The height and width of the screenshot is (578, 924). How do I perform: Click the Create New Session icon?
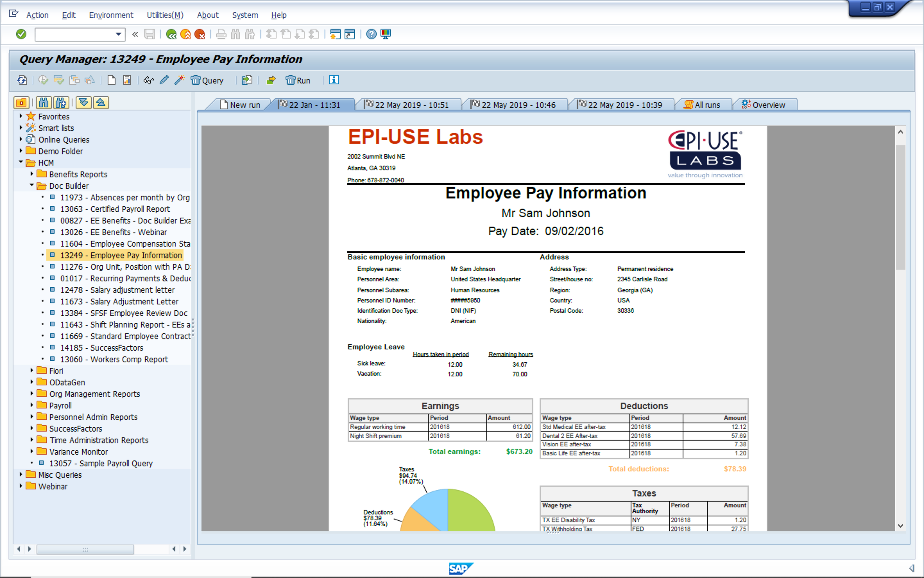[x=335, y=34]
